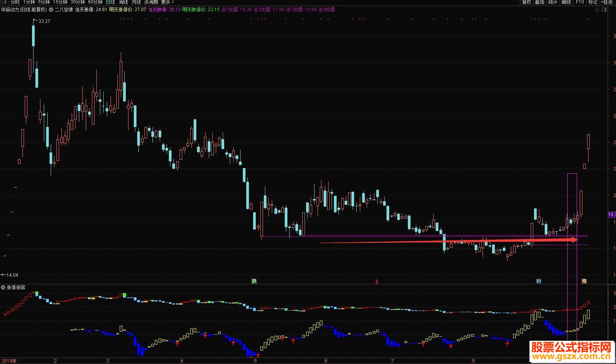Click the 标记 mark button

[x=593, y=2]
